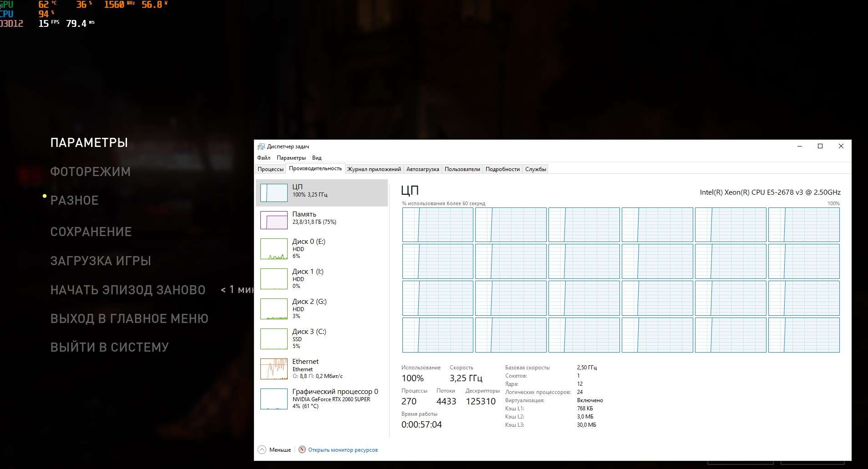Select the ЦП mini graph thumbnail
The height and width of the screenshot is (469, 868).
pos(274,193)
